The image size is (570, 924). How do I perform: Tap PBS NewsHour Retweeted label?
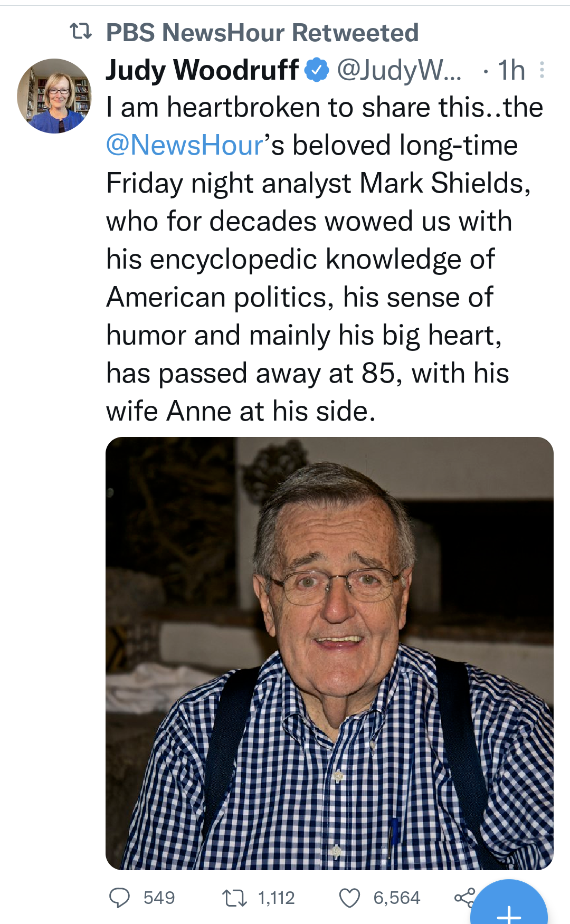tap(262, 33)
